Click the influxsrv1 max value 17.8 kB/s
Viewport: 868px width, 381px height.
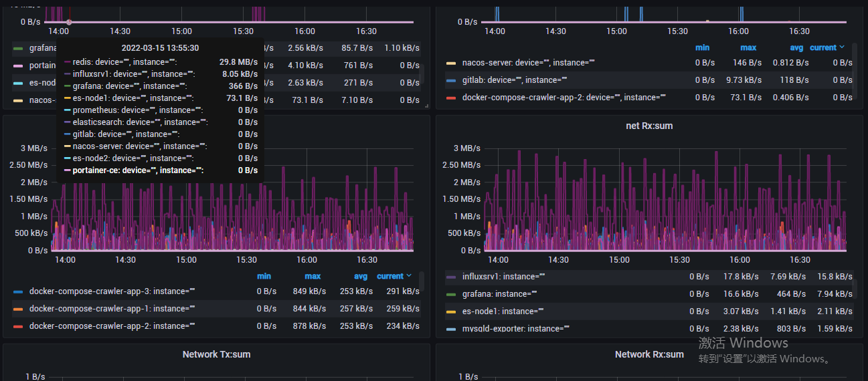[x=741, y=276]
